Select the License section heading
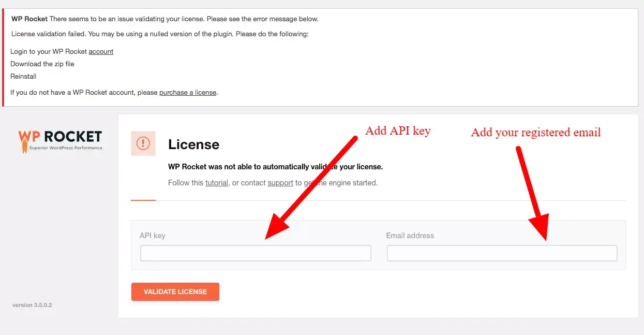 193,144
